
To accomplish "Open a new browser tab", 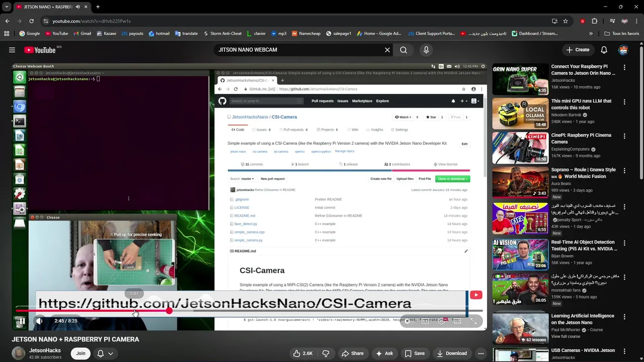I will [x=98, y=7].
